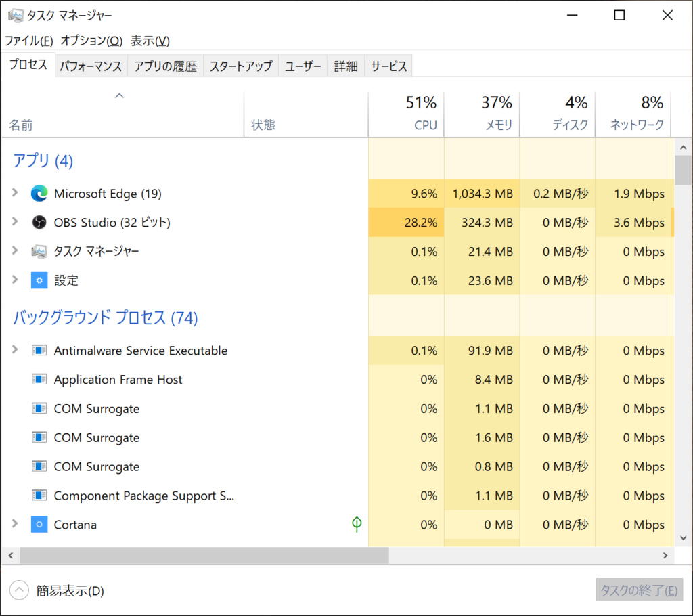Sort by the ディスク column header

pyautogui.click(x=558, y=114)
